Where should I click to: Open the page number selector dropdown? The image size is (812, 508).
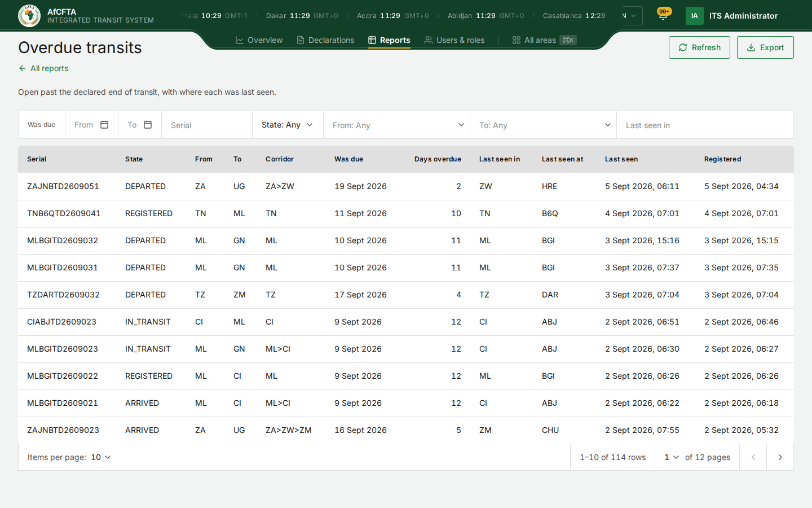tap(671, 457)
